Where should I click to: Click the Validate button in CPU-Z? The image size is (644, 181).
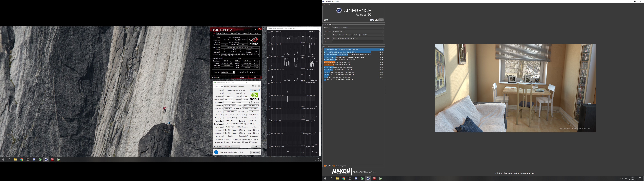[x=242, y=77]
